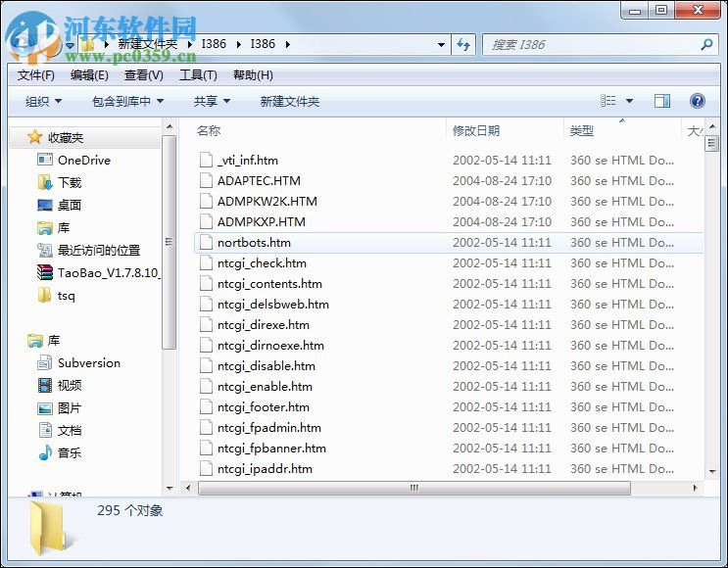Open the tsq folder in favorites
This screenshot has width=728, height=568.
click(x=67, y=295)
